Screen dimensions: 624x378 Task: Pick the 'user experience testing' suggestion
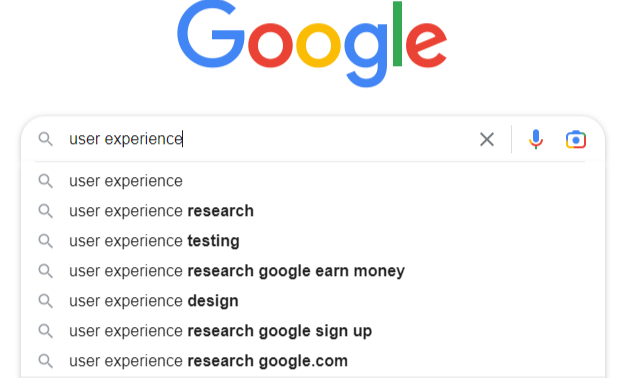(313, 241)
